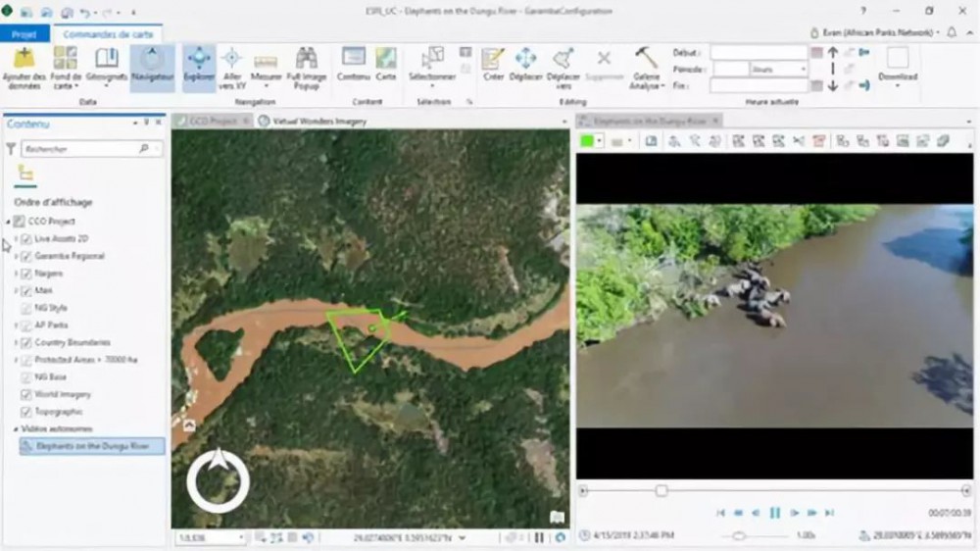Step forward one frame in video
Viewport: 980px width, 551px height.
pyautogui.click(x=794, y=513)
